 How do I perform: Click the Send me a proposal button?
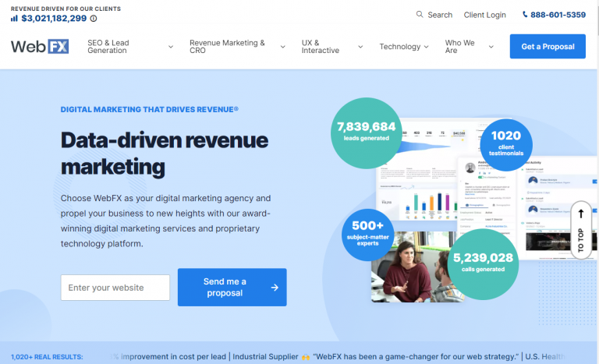(x=232, y=288)
